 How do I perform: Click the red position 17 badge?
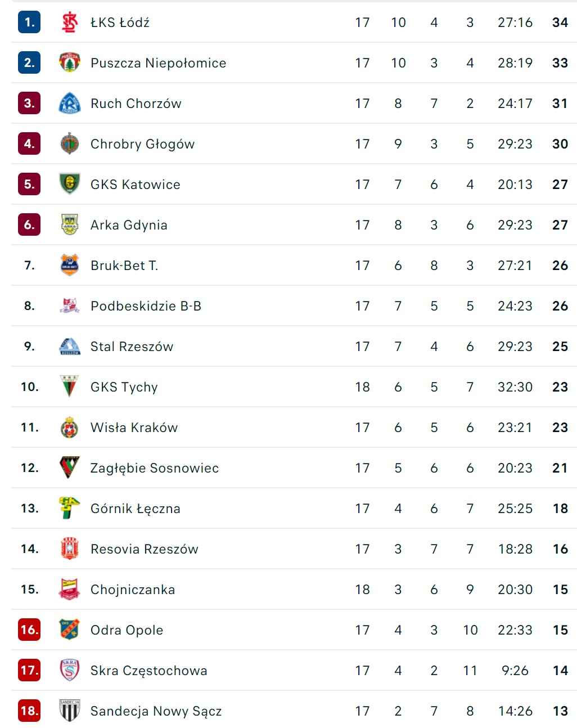pyautogui.click(x=29, y=670)
